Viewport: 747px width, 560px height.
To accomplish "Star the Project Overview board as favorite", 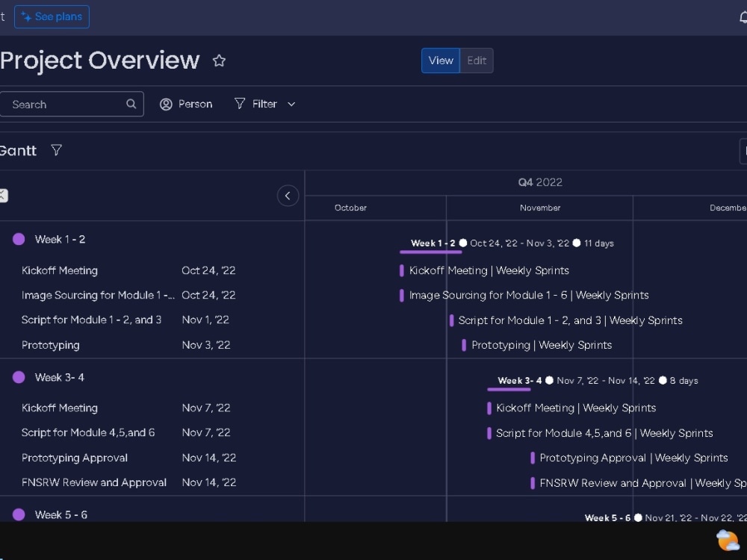I will pos(219,60).
